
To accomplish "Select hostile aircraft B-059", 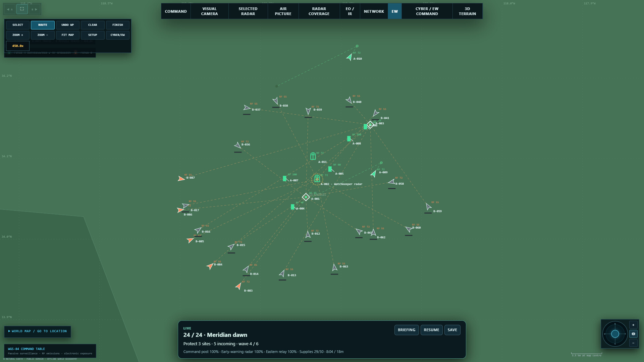I will 428,206.
